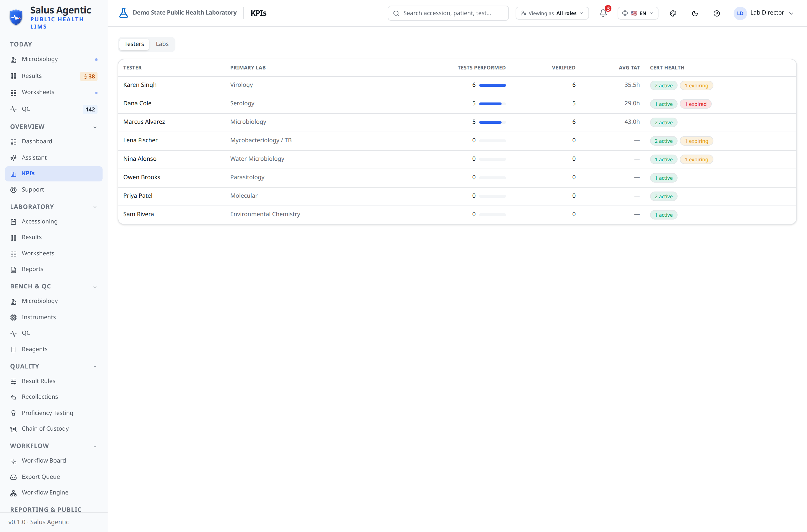Open the EN language dropdown
Viewport: 807px width, 532px height.
coord(637,13)
